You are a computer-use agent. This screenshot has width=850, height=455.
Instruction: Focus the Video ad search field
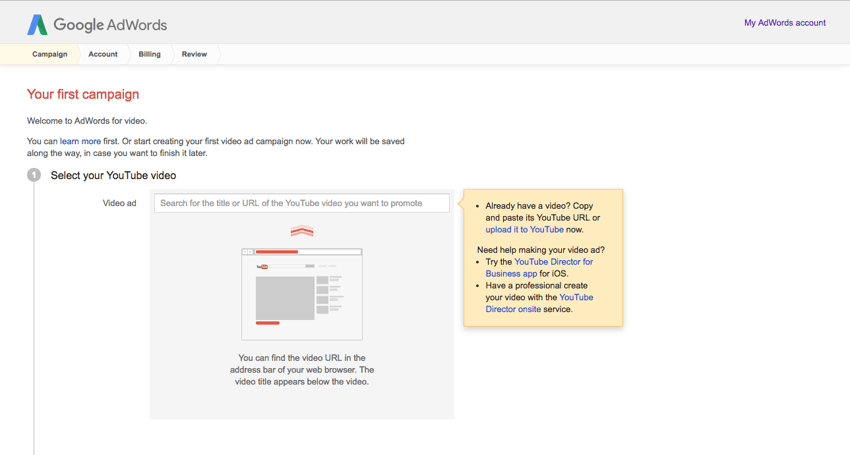coord(301,203)
